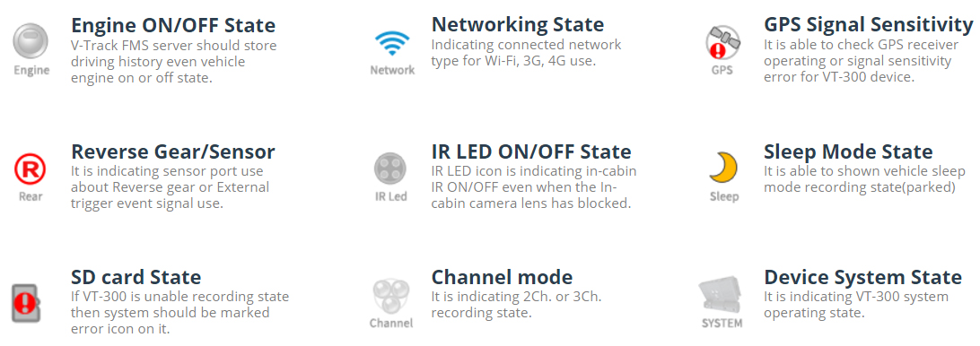Open the IR LED ON/OFF State heading
Image resolution: width=980 pixels, height=346 pixels.
tap(531, 151)
